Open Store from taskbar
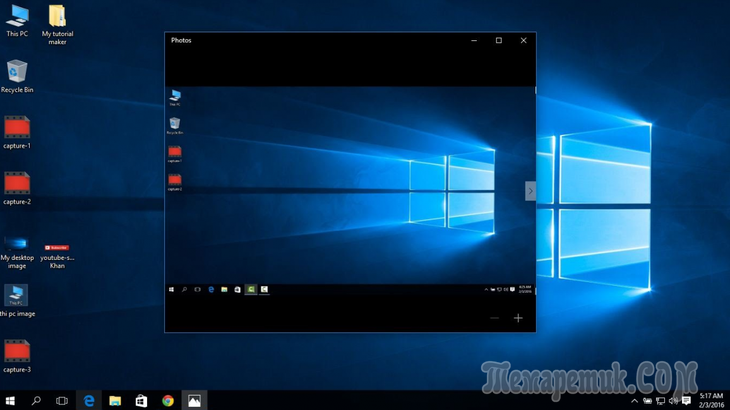 click(x=141, y=400)
